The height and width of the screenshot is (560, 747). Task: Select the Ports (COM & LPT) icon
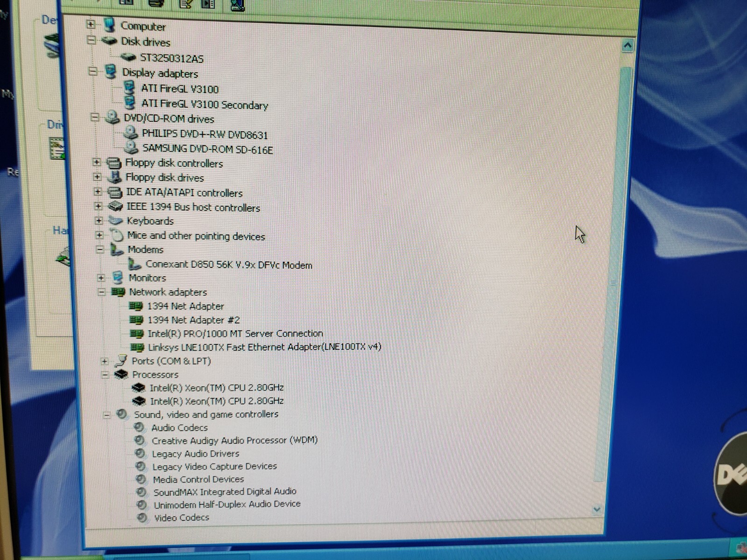point(121,360)
